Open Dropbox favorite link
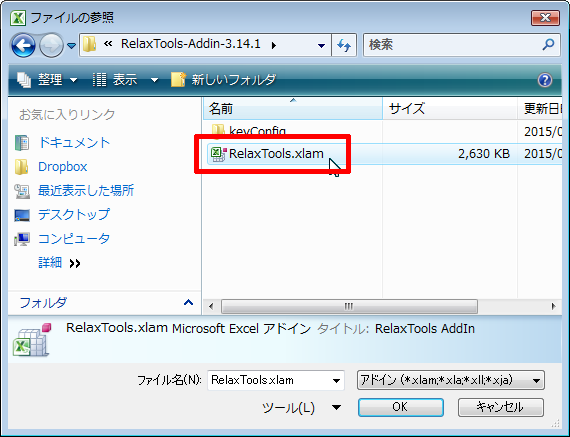The image size is (570, 437). pyautogui.click(x=63, y=167)
